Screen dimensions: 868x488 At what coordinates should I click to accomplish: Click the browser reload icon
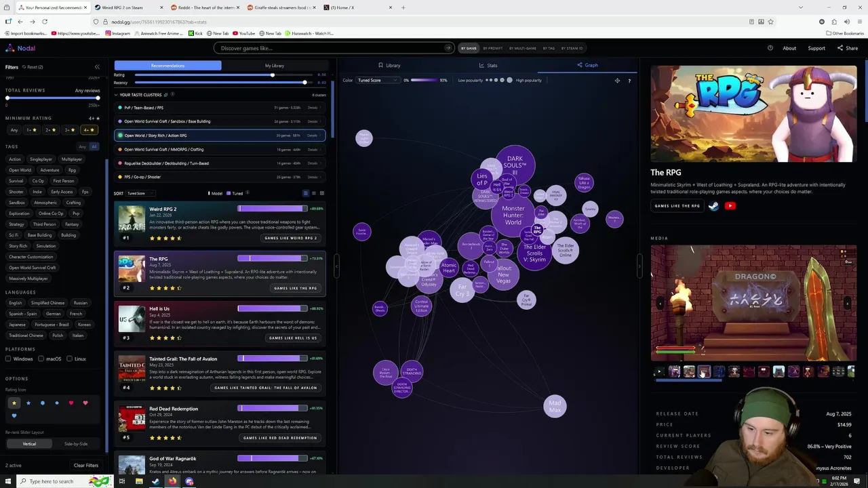tap(45, 22)
